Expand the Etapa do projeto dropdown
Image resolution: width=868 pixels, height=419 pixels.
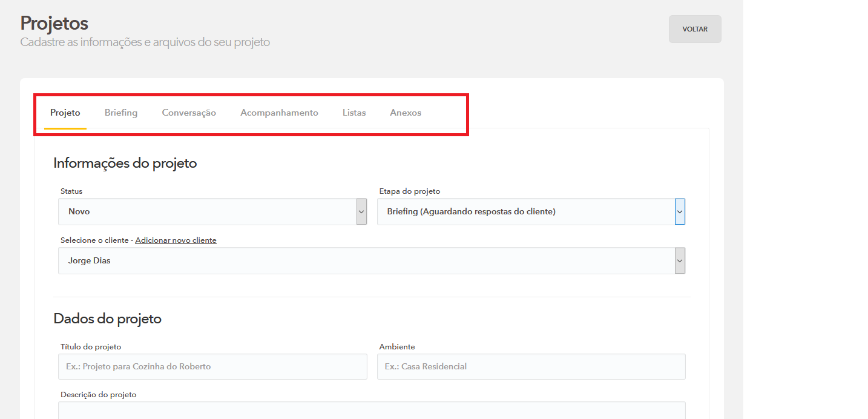tap(525, 212)
